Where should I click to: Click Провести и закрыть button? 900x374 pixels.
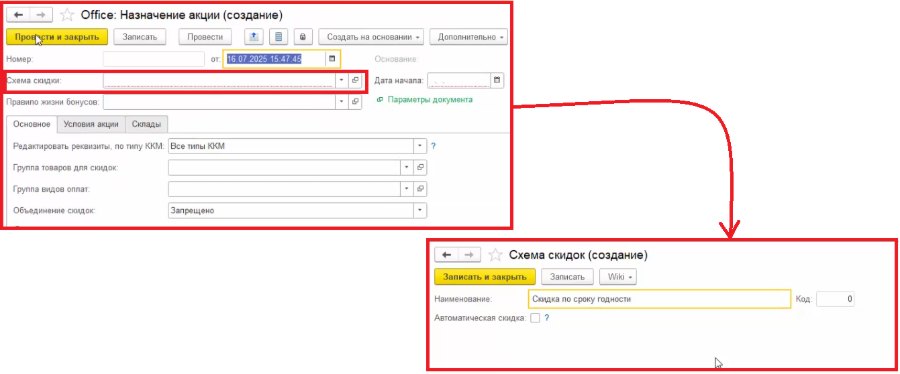(57, 37)
